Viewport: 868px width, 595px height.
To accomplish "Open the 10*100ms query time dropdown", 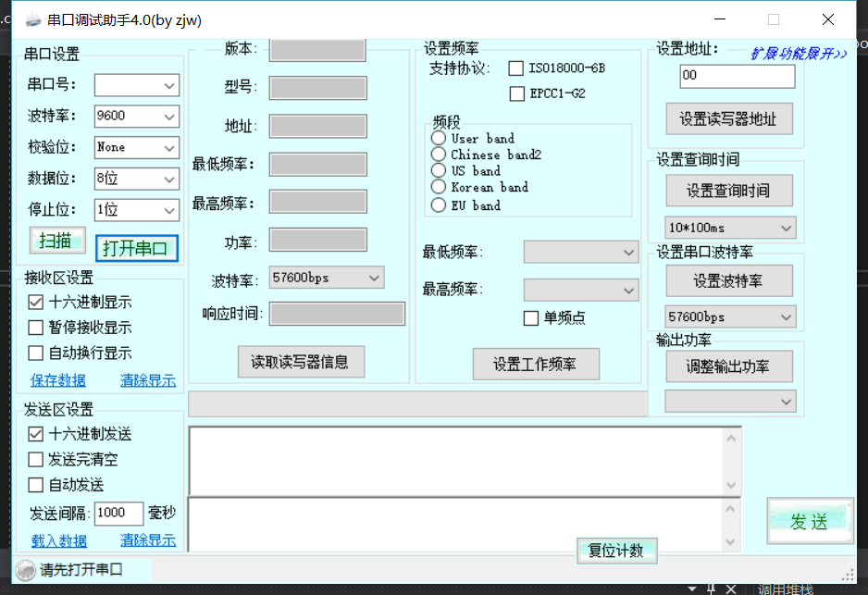I will 731,228.
